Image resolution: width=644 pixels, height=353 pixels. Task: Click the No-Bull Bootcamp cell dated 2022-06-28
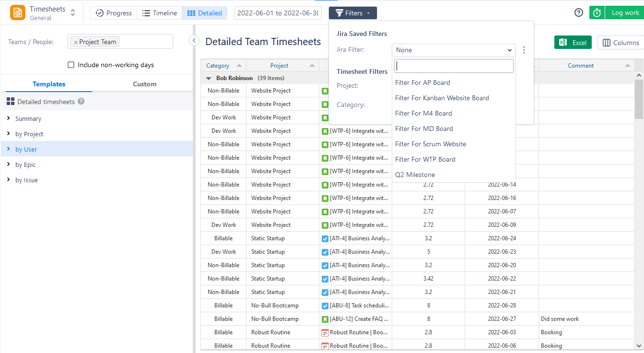click(283, 306)
